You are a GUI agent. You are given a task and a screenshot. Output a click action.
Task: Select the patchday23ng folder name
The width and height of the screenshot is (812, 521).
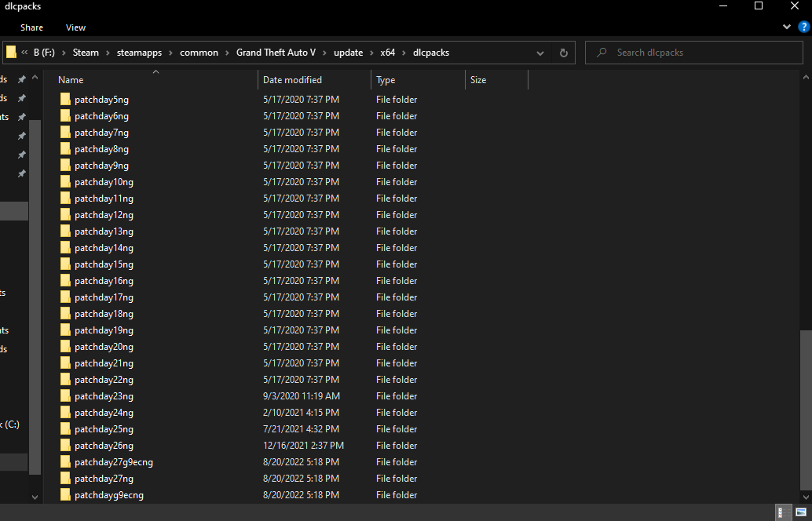[x=104, y=396]
